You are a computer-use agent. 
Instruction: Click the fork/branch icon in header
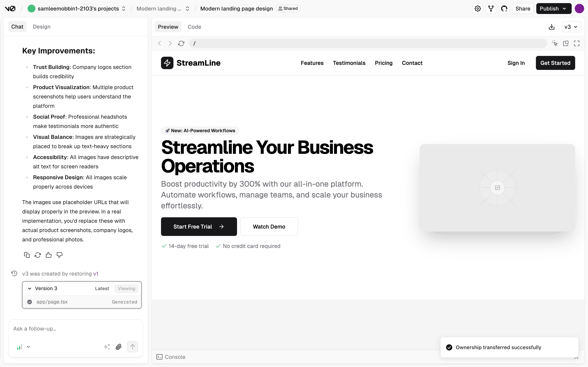coord(491,9)
